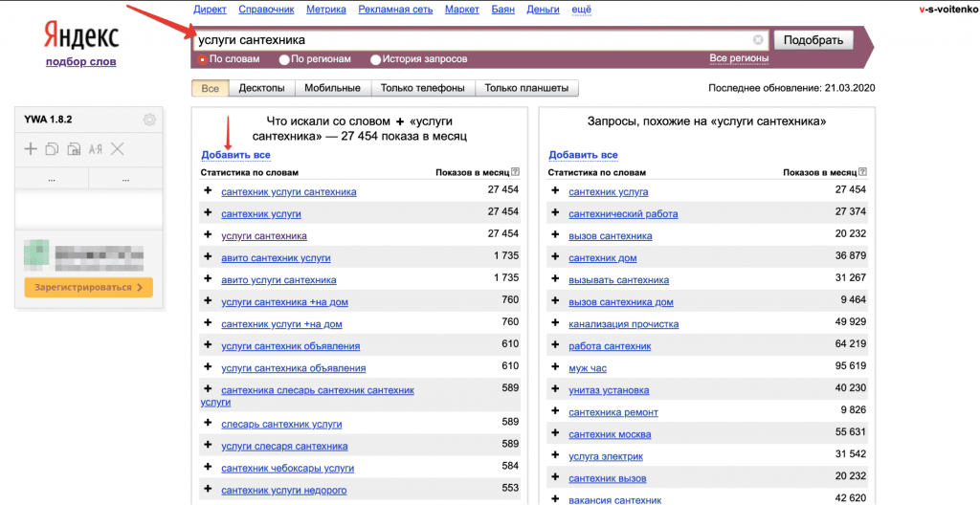The image size is (980, 505).
Task: Click first '...' column header in YWA
Action: click(52, 179)
